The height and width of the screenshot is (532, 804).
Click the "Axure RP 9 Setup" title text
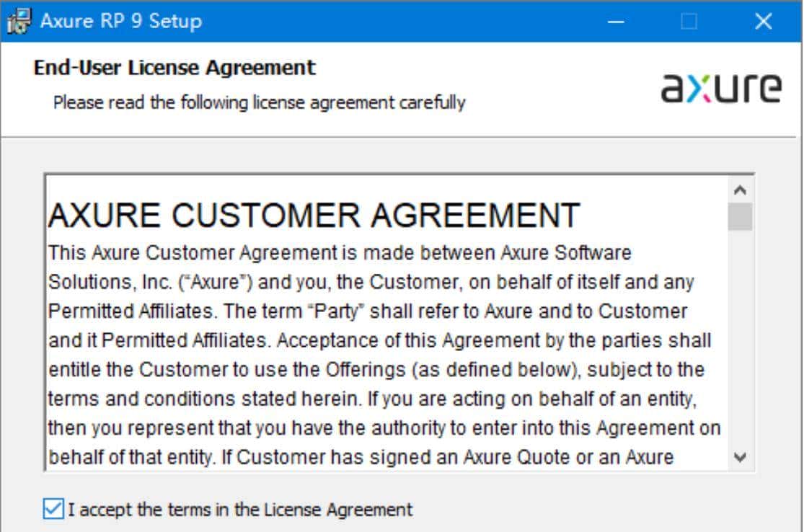point(120,21)
